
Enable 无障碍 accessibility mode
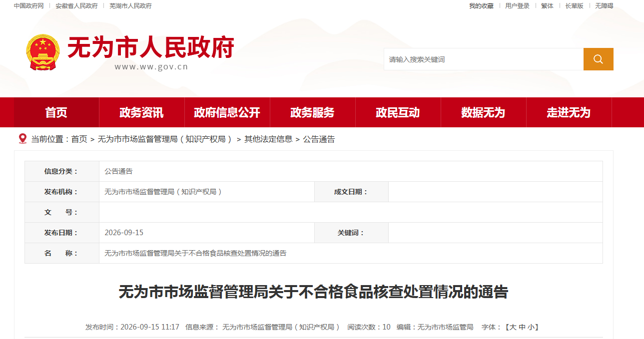point(604,6)
